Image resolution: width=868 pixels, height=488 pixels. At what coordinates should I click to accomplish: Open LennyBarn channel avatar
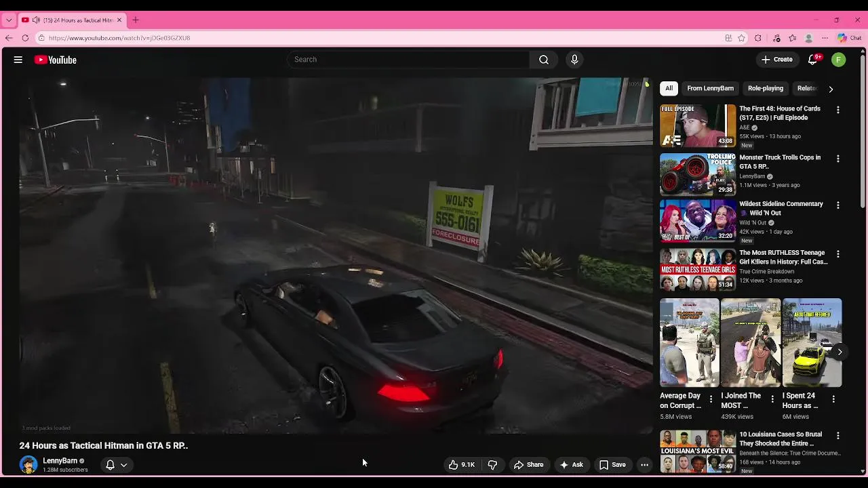[x=28, y=465]
